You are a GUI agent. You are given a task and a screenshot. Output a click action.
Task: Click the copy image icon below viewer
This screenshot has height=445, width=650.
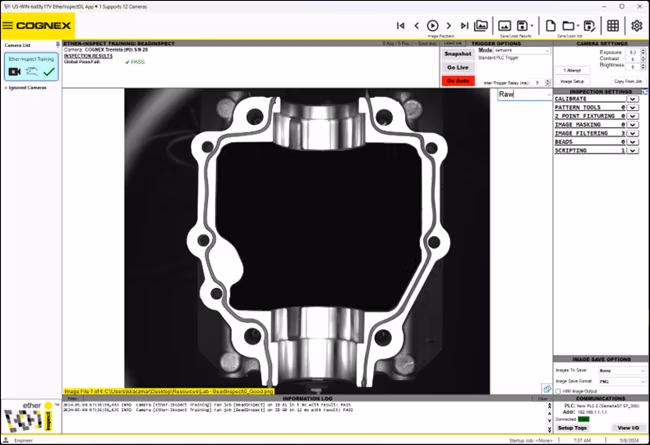pos(547,389)
